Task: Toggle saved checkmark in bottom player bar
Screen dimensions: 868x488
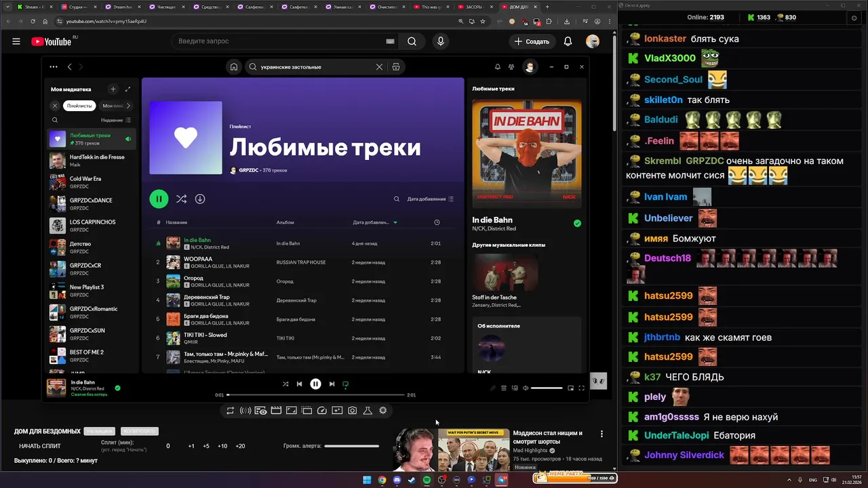Action: pos(117,388)
